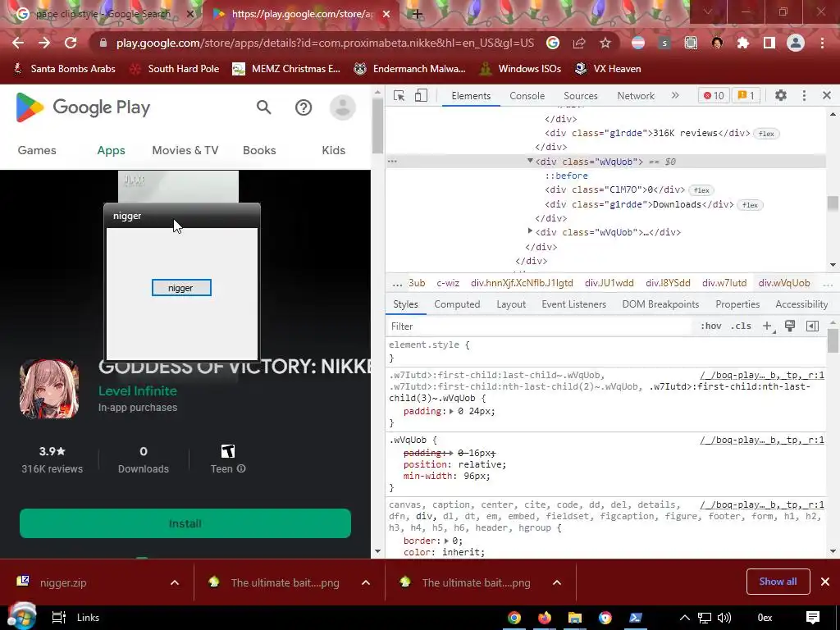Open Level Infinite developer link
Image resolution: width=840 pixels, height=630 pixels.
click(x=138, y=391)
